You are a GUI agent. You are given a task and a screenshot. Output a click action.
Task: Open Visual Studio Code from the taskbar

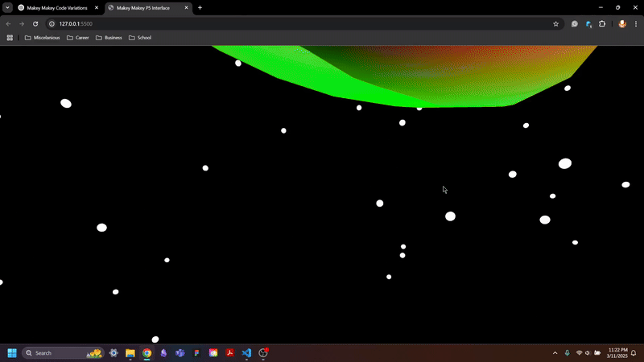point(246,353)
